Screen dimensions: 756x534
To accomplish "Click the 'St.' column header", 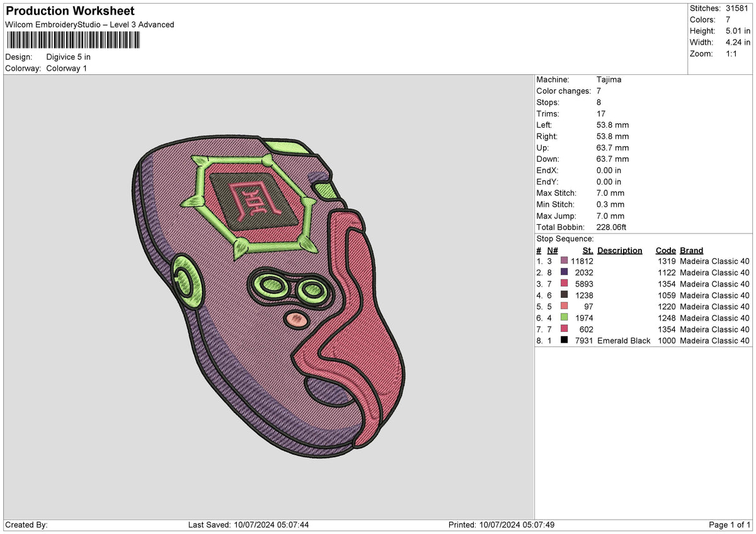I will (588, 251).
